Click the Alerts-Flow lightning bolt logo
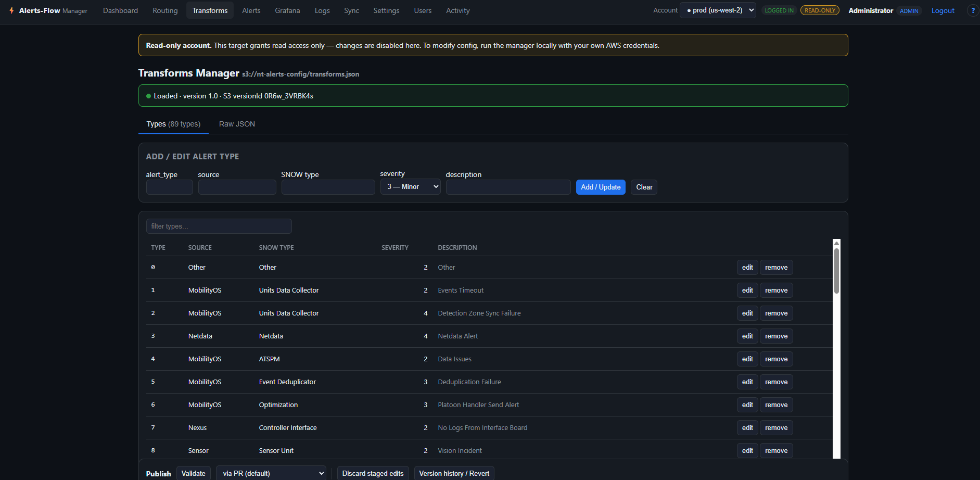 tap(11, 10)
